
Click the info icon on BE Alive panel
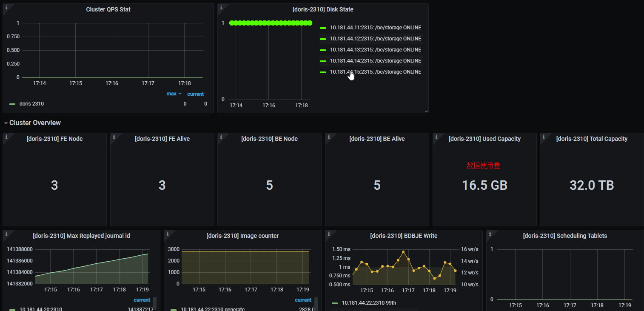(329, 136)
